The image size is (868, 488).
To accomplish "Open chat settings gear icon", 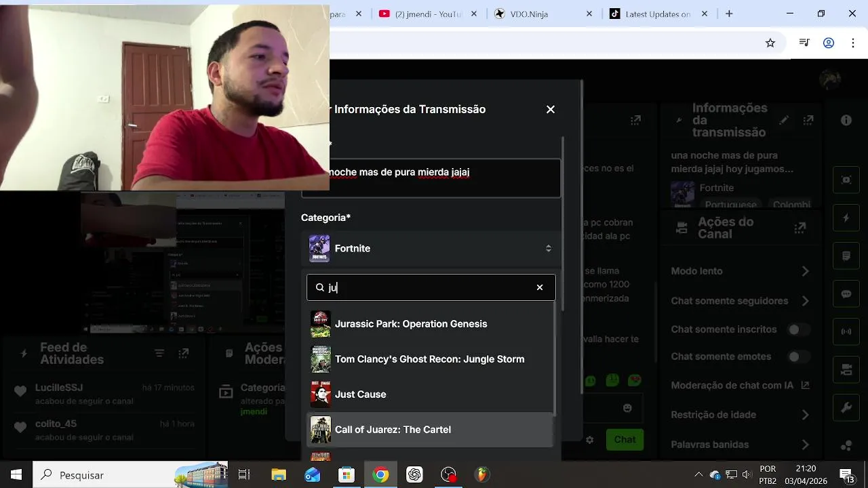I will (x=589, y=440).
